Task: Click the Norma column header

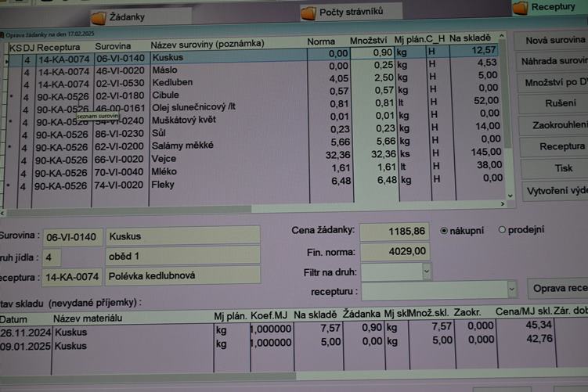Action: click(321, 41)
